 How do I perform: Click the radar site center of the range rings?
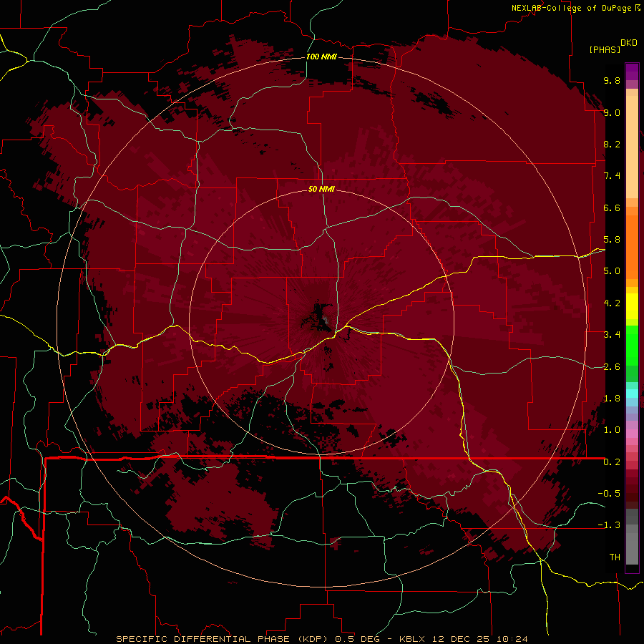[321, 322]
